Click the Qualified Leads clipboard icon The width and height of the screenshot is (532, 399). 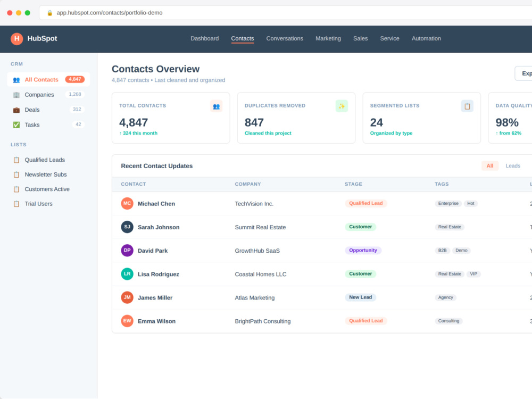16,160
